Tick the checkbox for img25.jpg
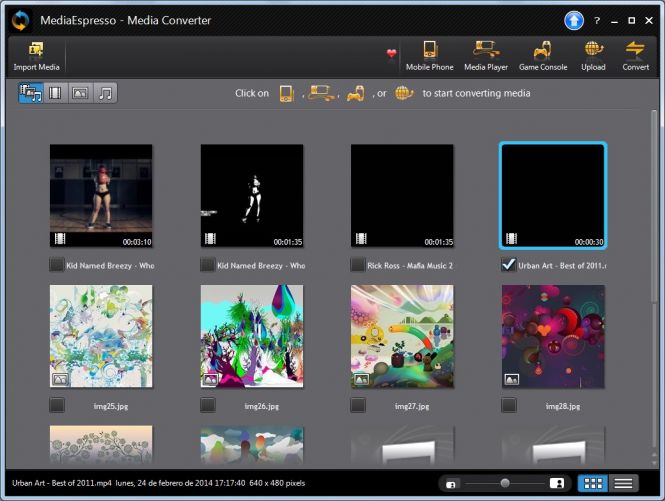665x501 pixels. (56, 405)
